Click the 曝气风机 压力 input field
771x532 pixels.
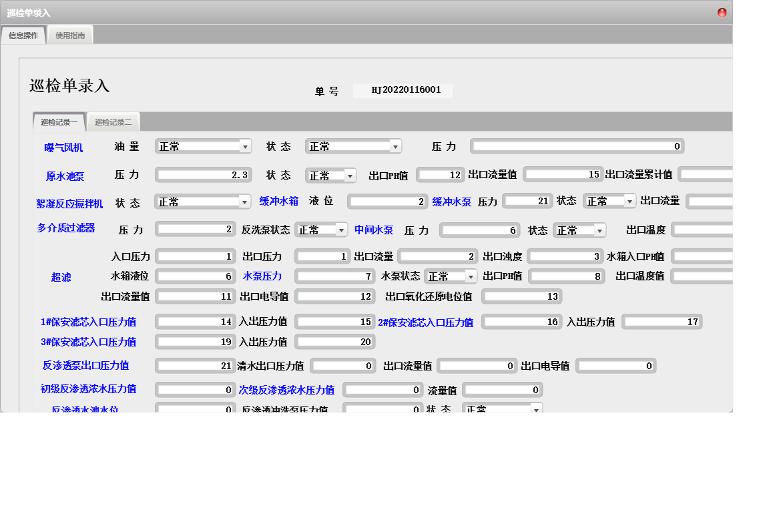[577, 146]
